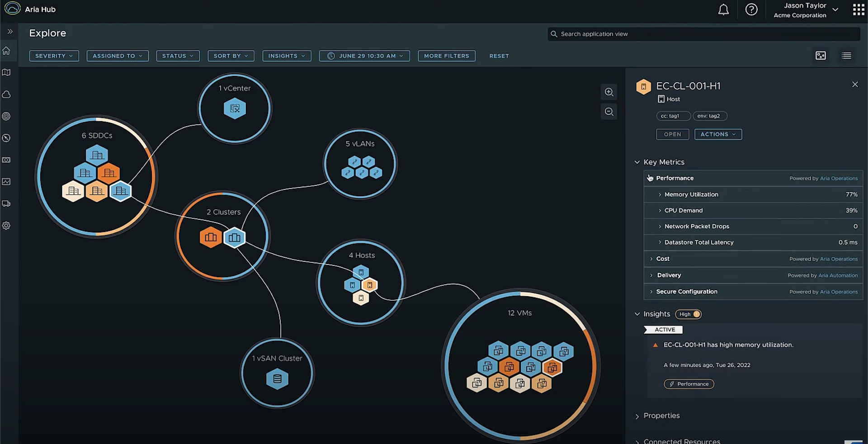Click the Performance insight tag
The image size is (868, 444).
[x=689, y=384]
